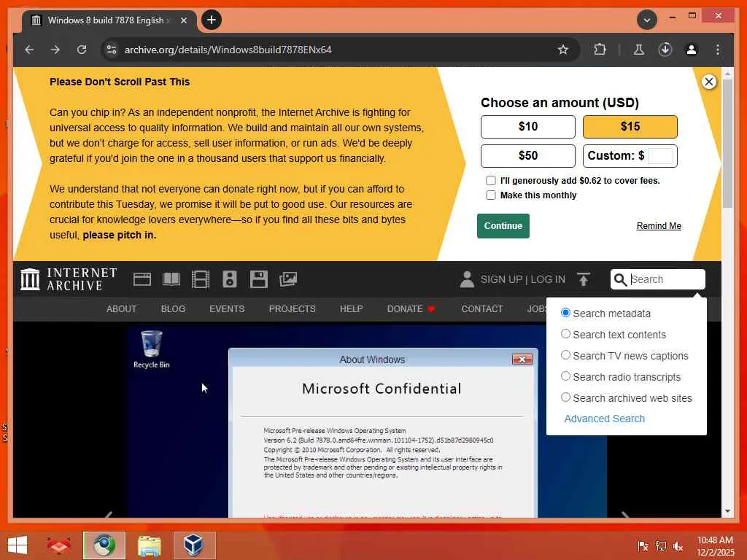The image size is (747, 560).
Task: Open the HELP menu item
Action: 351,309
